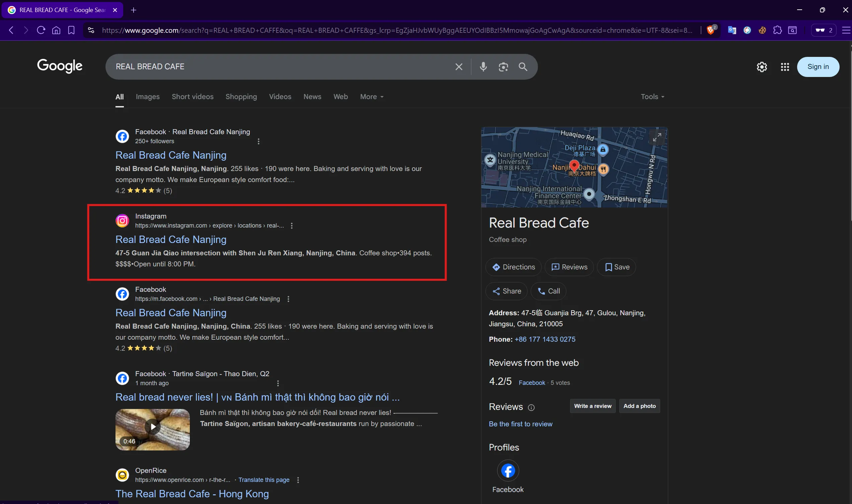Open sidebar panel icon in toolbar
The image size is (852, 504).
(x=792, y=30)
